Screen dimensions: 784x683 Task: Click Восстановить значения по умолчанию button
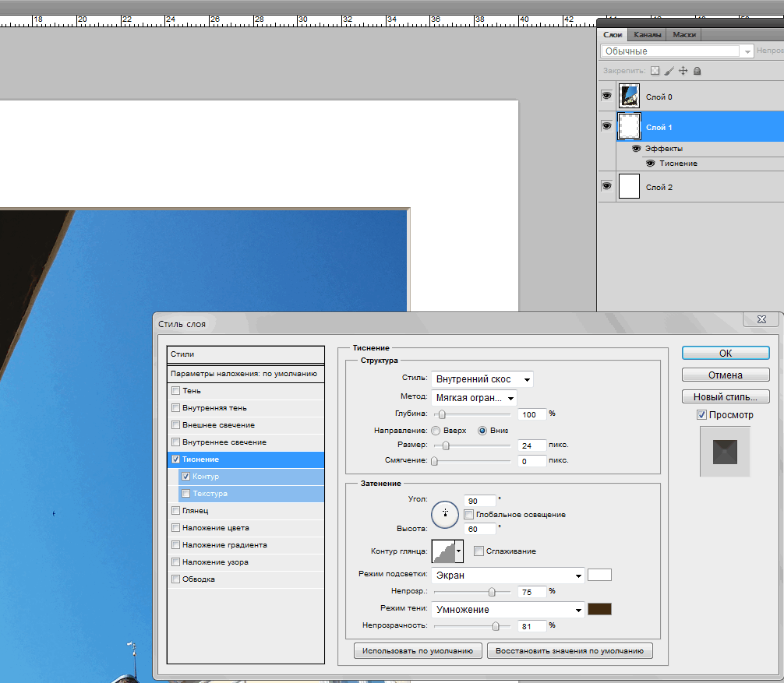(x=570, y=650)
